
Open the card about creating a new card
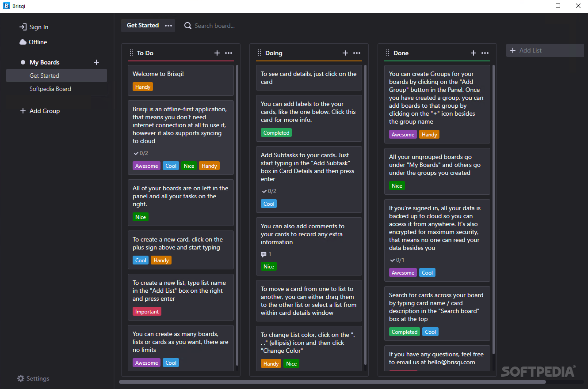181,250
